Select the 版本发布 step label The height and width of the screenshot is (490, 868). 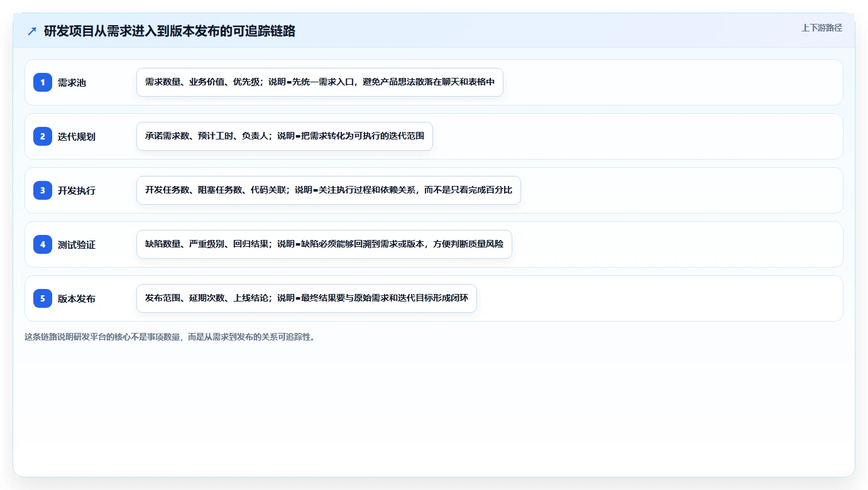pos(77,298)
